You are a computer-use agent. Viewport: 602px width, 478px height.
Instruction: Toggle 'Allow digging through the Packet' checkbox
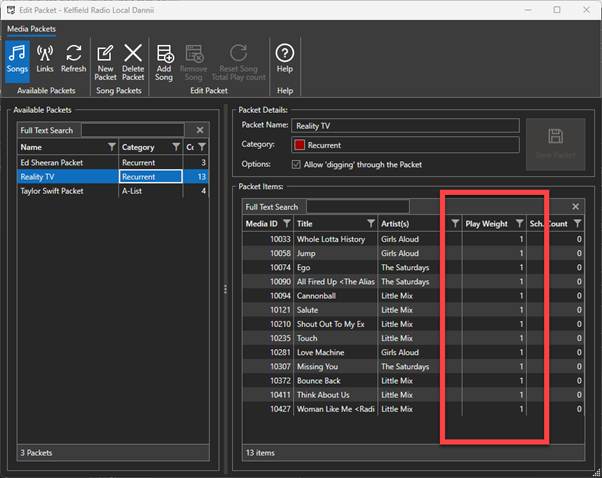pyautogui.click(x=297, y=164)
